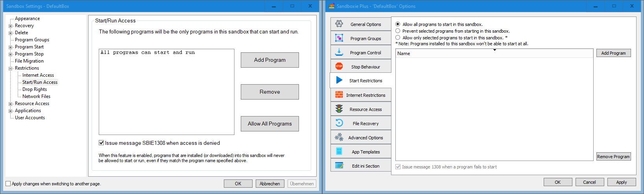Expand the Resource Access tree node
The width and height of the screenshot is (644, 194).
(11, 104)
